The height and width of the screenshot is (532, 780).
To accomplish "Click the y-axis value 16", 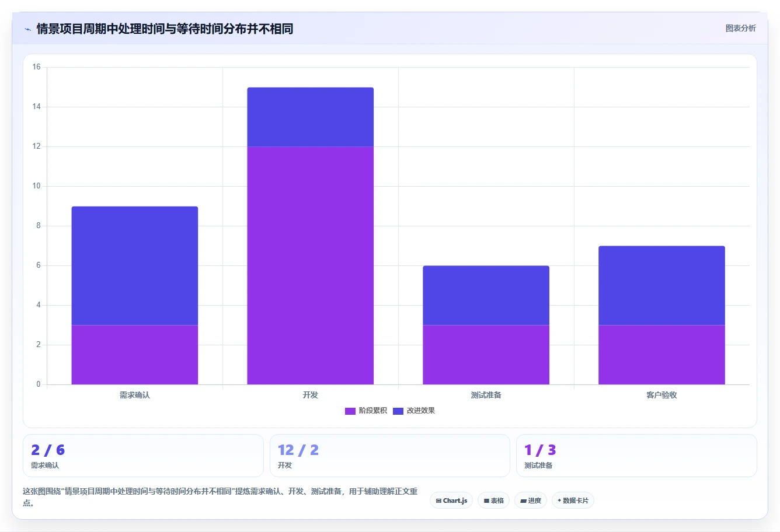I will pos(37,67).
